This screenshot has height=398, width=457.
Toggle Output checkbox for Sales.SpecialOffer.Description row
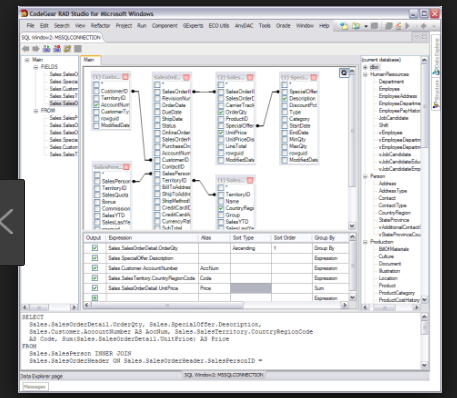point(95,258)
